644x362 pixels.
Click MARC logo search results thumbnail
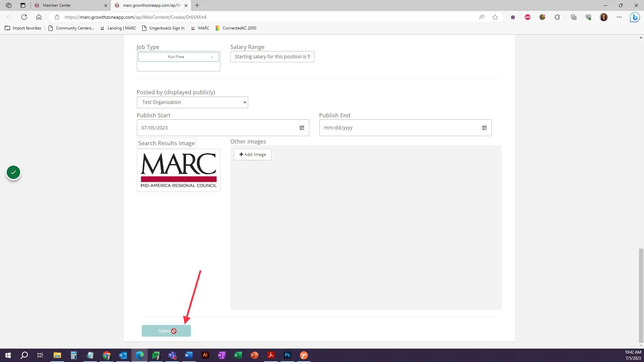(x=178, y=170)
